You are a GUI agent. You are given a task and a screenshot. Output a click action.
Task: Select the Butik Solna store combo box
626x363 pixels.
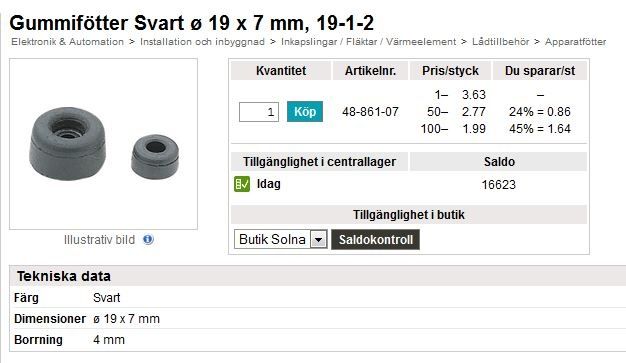[x=281, y=240]
